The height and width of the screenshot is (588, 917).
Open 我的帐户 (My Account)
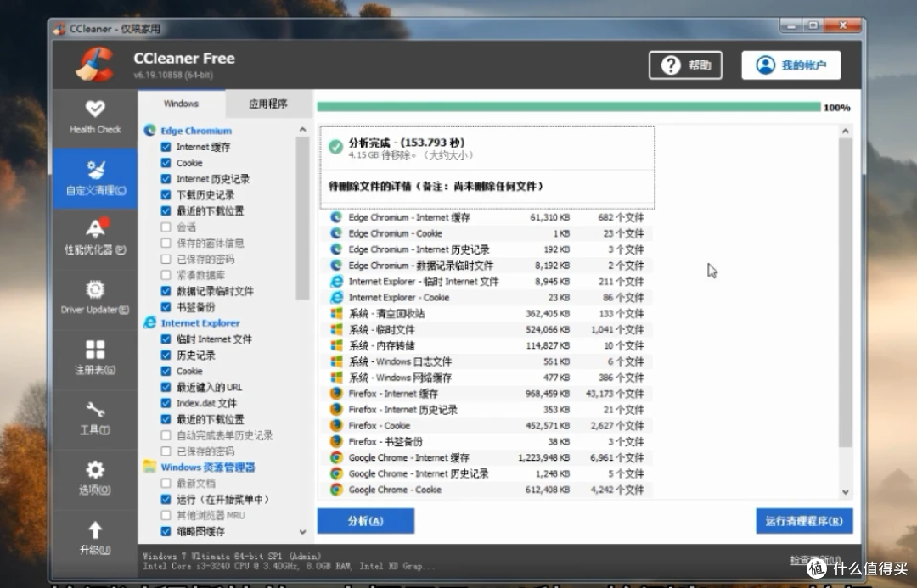click(791, 64)
